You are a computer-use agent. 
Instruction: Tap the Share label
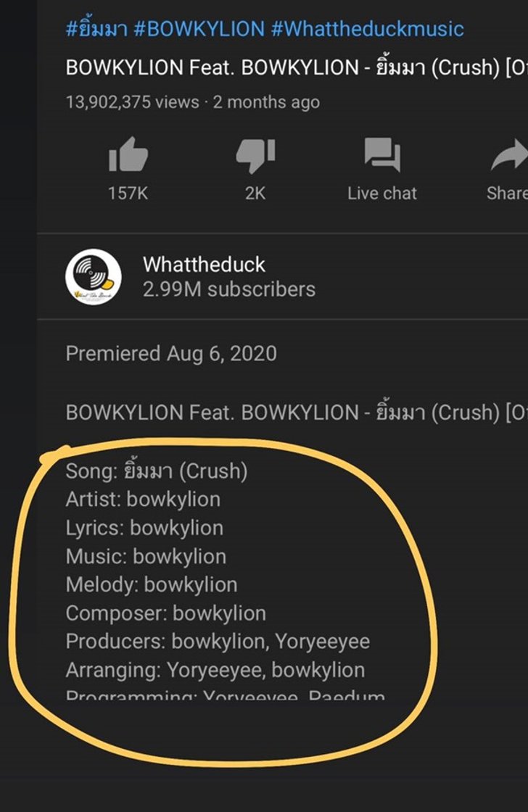click(x=507, y=193)
